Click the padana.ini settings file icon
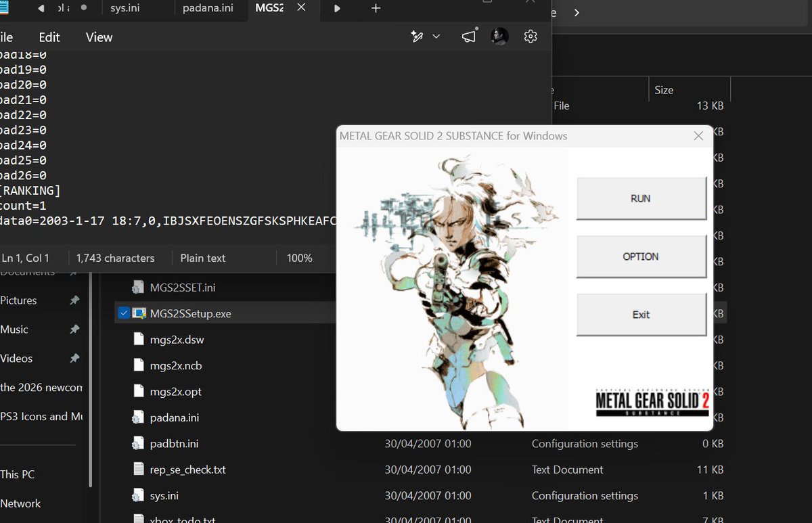This screenshot has height=523, width=812. (138, 417)
